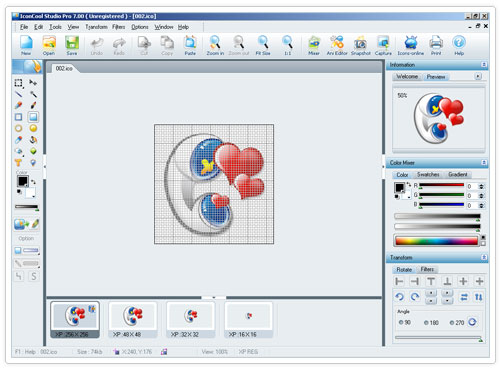Viewport: 500px width, 370px height.
Task: Open Help via the question mark icon
Action: tap(459, 45)
